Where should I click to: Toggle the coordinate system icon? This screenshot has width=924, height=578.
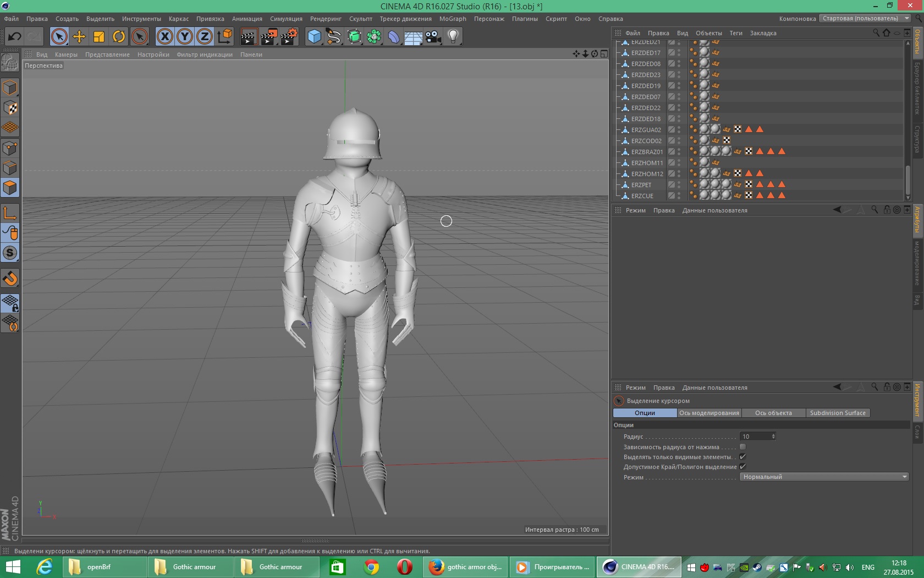click(x=224, y=37)
